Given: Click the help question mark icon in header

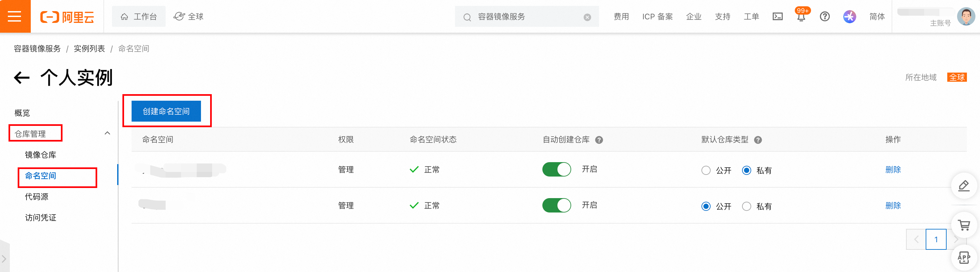Looking at the screenshot, I should point(825,16).
